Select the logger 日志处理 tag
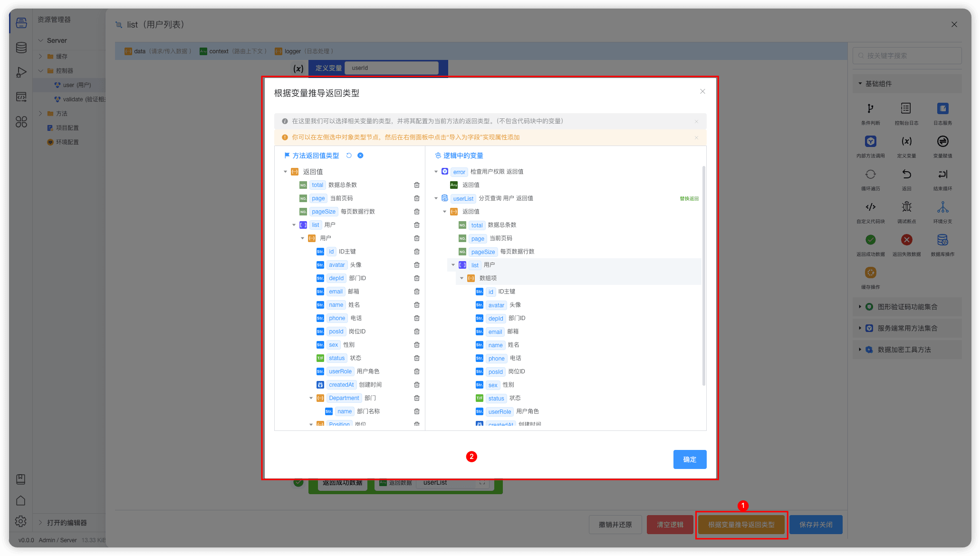 305,51
